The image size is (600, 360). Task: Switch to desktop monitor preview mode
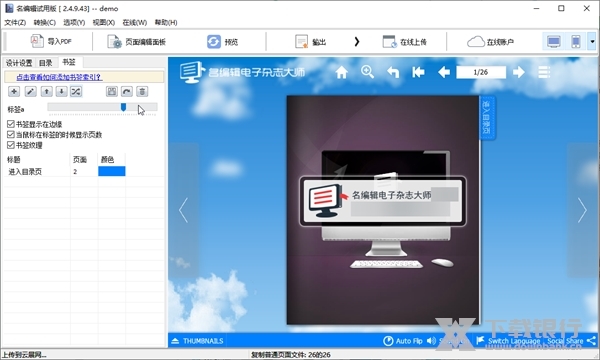[554, 41]
